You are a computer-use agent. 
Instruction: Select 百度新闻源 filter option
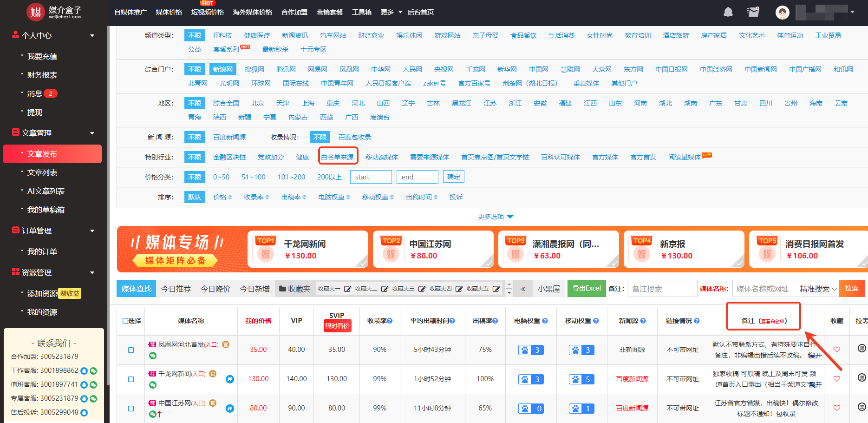(229, 137)
